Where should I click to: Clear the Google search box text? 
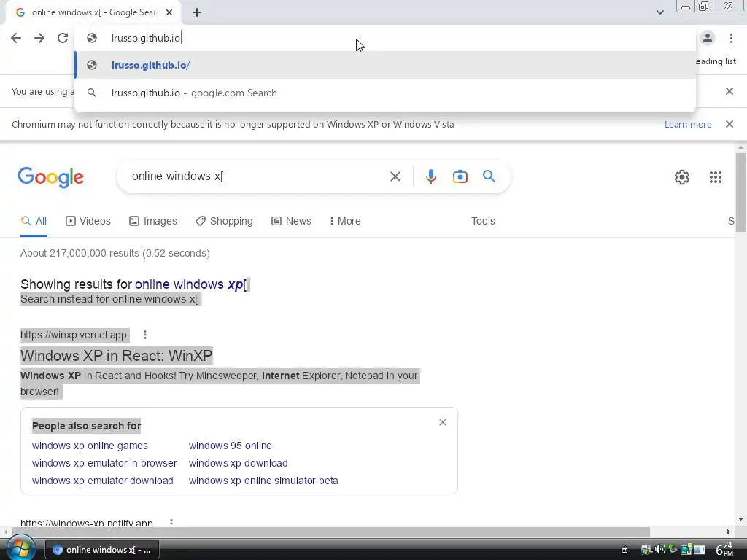click(395, 176)
